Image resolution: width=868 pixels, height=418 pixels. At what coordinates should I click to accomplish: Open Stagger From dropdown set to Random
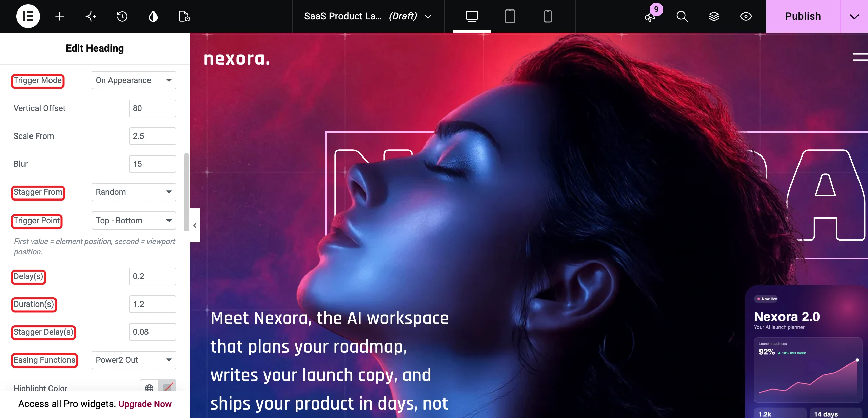134,192
